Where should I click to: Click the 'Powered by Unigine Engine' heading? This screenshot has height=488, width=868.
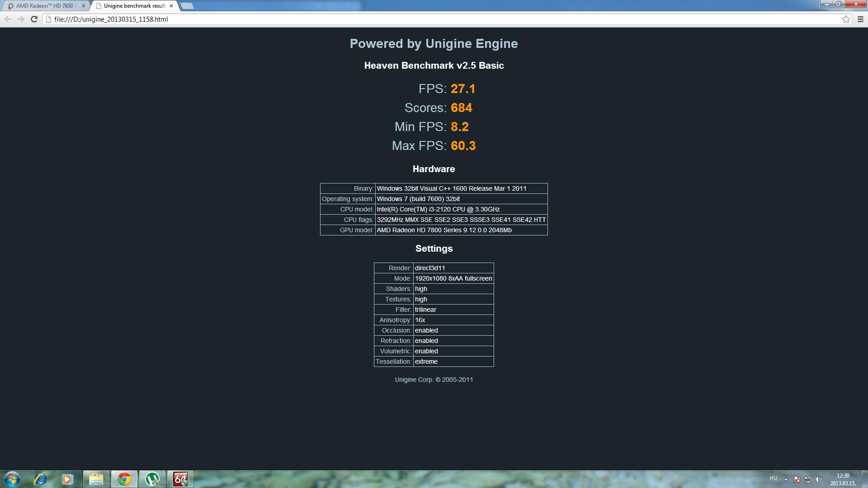(434, 44)
